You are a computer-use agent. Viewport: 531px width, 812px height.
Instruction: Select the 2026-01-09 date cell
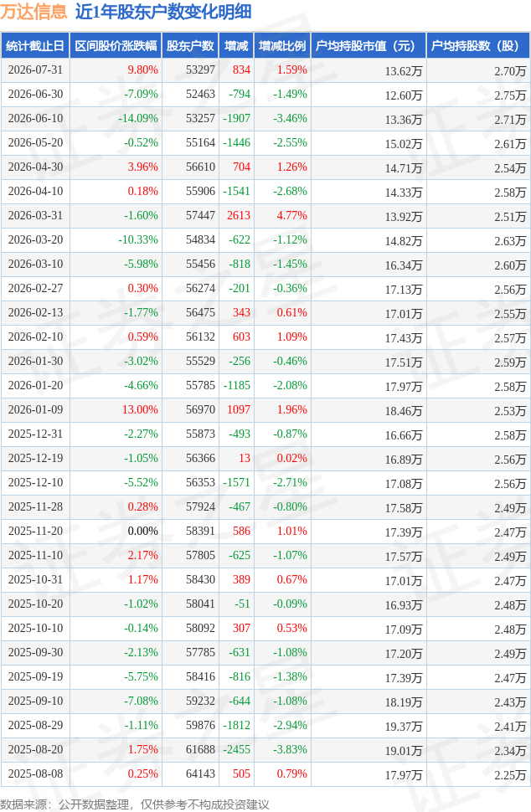pyautogui.click(x=35, y=409)
